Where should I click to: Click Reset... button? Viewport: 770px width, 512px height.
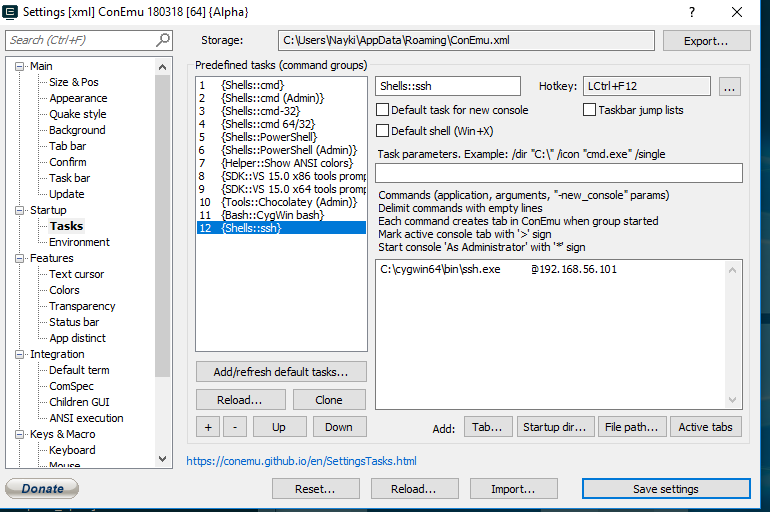[315, 489]
